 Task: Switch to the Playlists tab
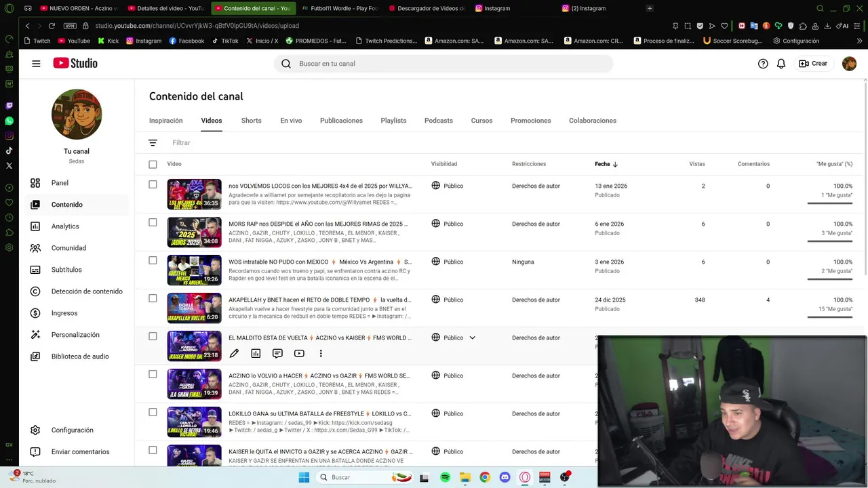[393, 121]
